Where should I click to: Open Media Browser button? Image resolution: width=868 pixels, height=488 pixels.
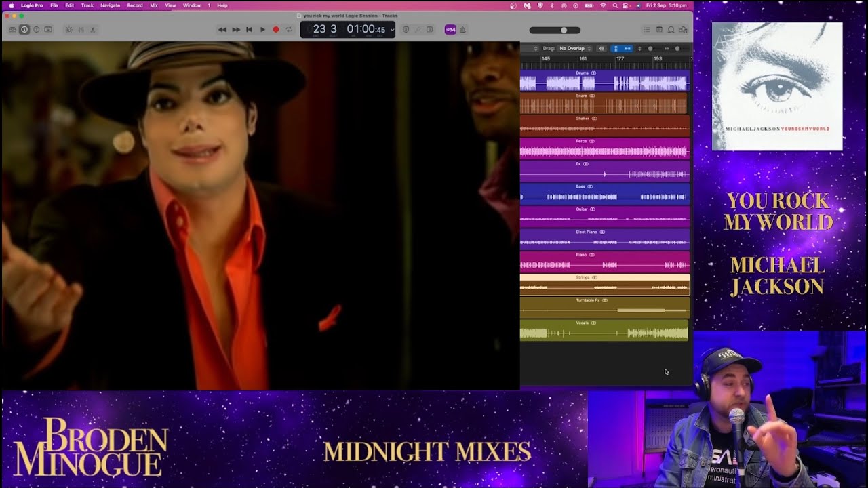pyautogui.click(x=683, y=30)
